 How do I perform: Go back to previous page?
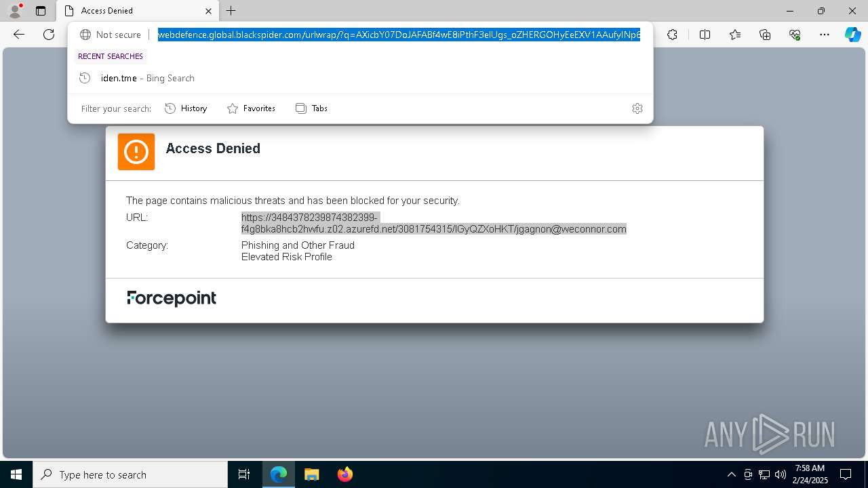(x=19, y=35)
